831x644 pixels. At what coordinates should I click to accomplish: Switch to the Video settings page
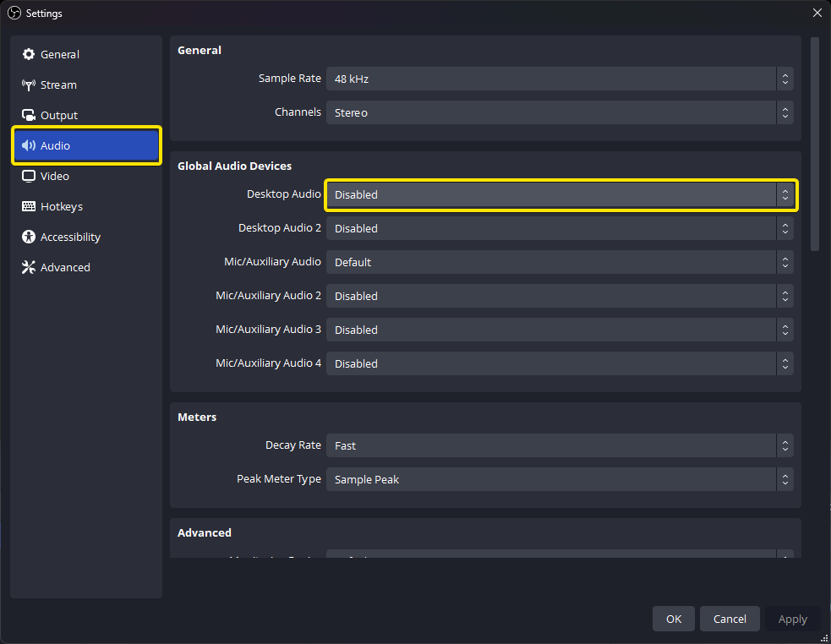point(52,176)
